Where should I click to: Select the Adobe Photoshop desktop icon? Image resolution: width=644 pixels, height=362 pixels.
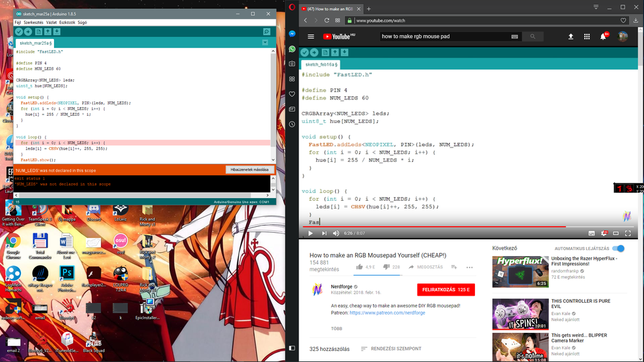[66, 278]
